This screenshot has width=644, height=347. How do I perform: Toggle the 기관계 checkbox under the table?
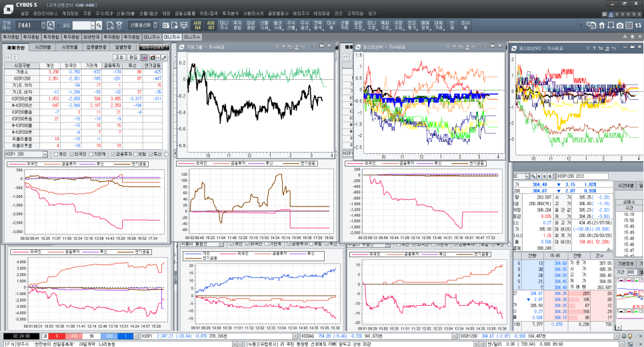pos(91,155)
